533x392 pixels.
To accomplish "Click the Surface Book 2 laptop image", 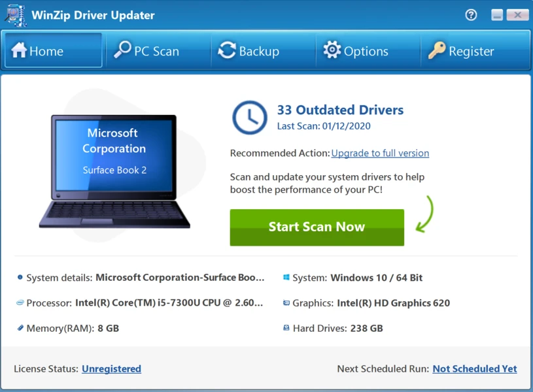I will pos(114,172).
